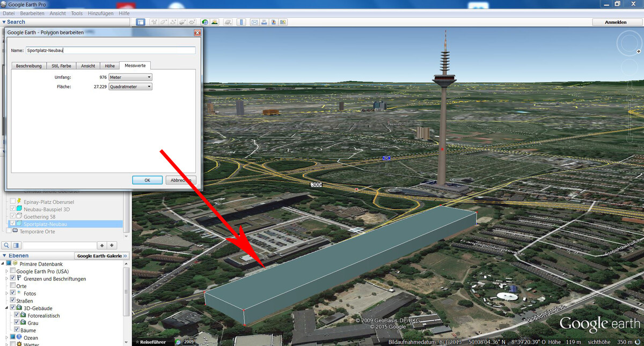Click the building icon of 3D-Gebäude
The image size is (644, 346).
[x=19, y=308]
